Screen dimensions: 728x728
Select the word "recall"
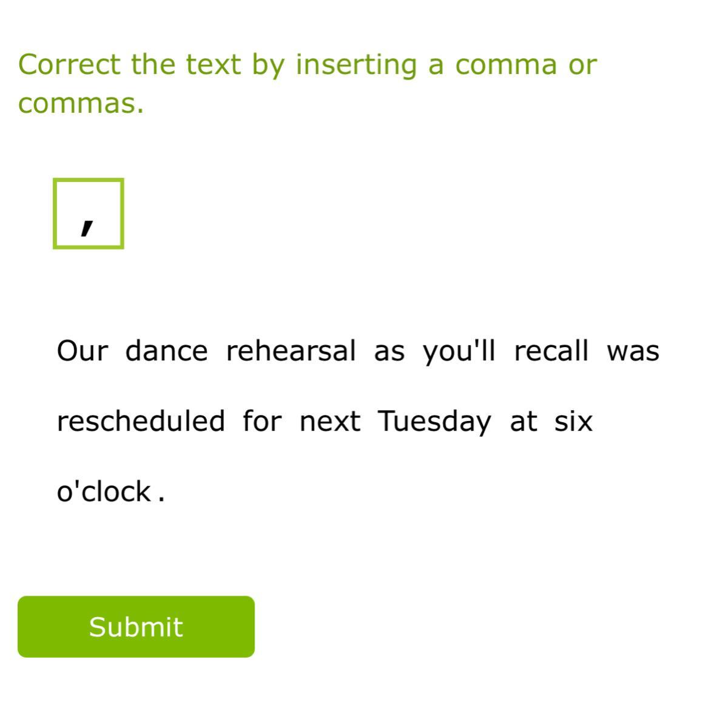coord(551,351)
